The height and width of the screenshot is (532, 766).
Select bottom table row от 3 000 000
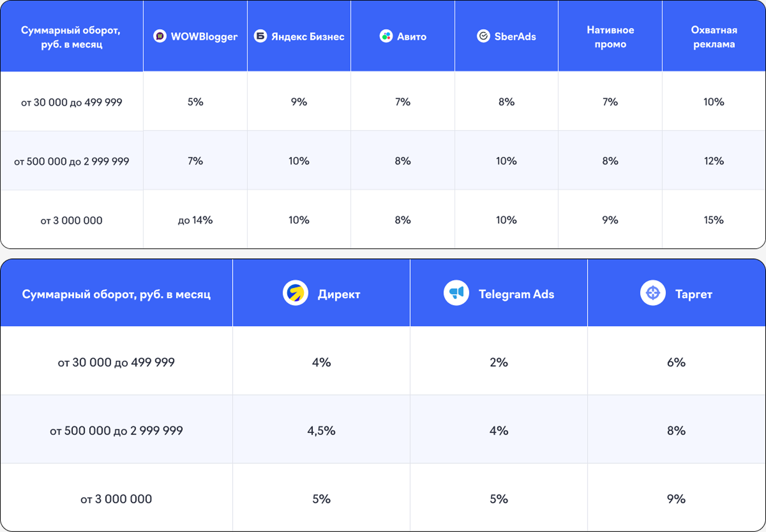tap(383, 498)
